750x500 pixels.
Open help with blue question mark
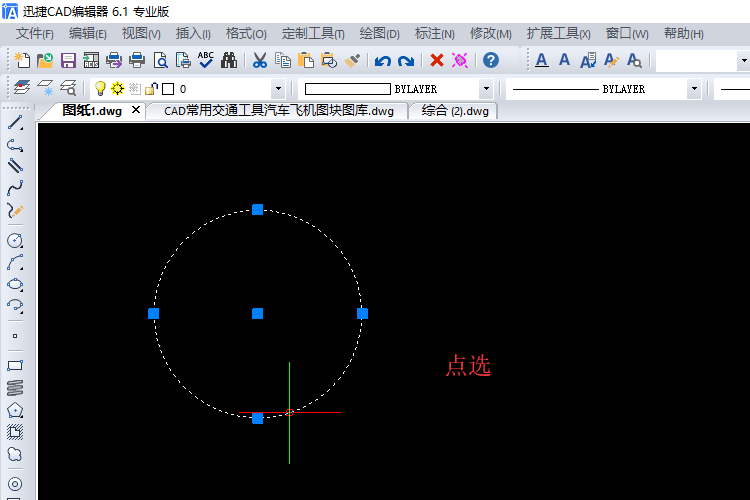click(491, 60)
